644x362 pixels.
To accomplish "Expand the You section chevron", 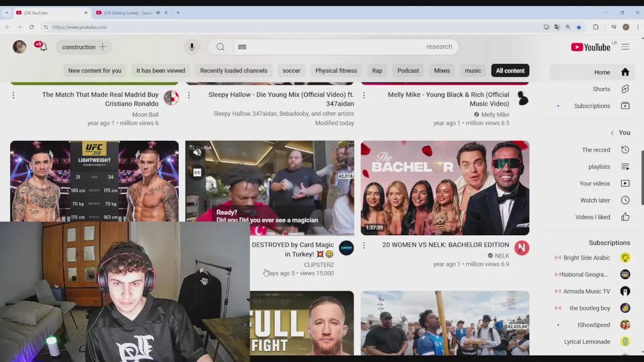I will [612, 133].
